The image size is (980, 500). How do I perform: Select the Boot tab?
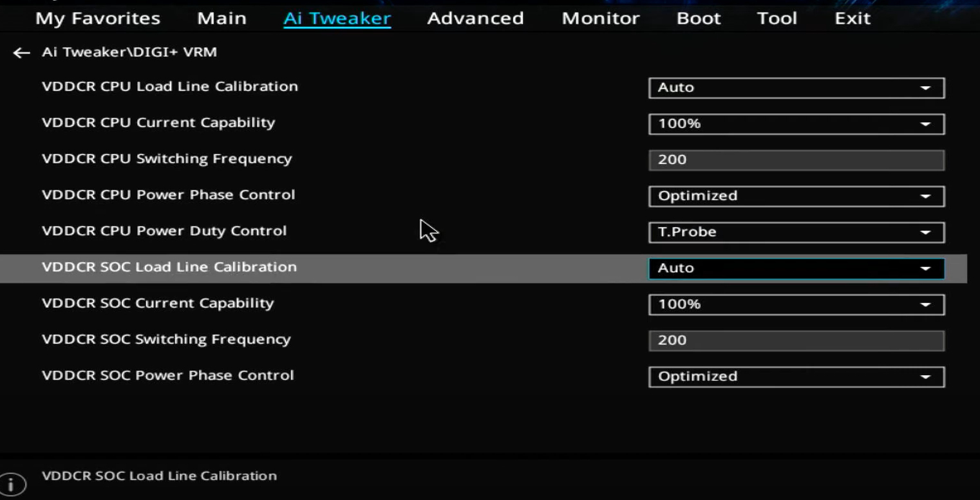pyautogui.click(x=699, y=19)
